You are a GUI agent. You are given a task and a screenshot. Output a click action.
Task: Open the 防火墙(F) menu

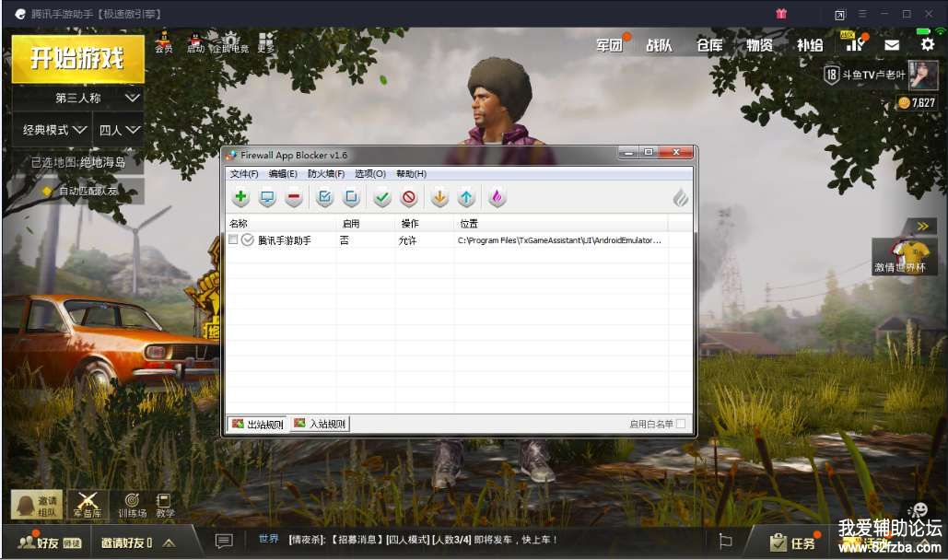326,173
